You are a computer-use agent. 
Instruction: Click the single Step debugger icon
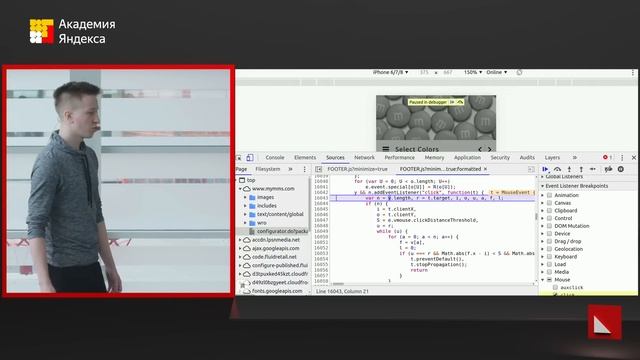coord(593,169)
